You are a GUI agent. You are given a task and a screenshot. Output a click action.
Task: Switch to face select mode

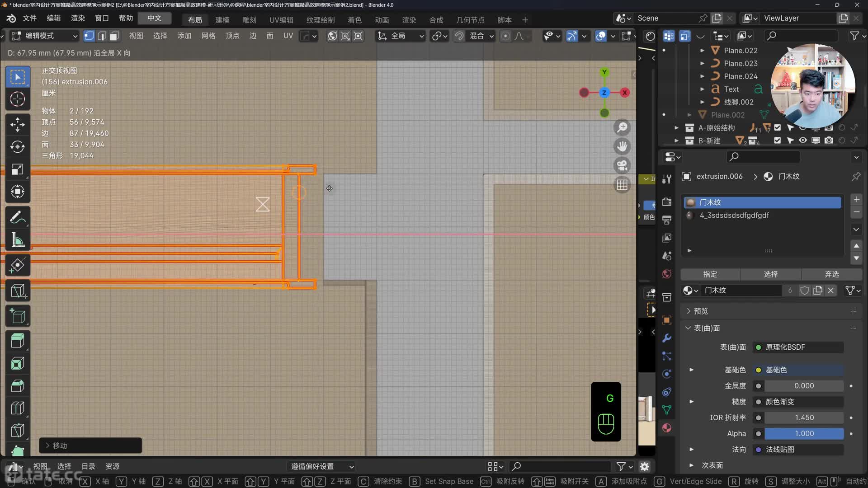tap(115, 36)
